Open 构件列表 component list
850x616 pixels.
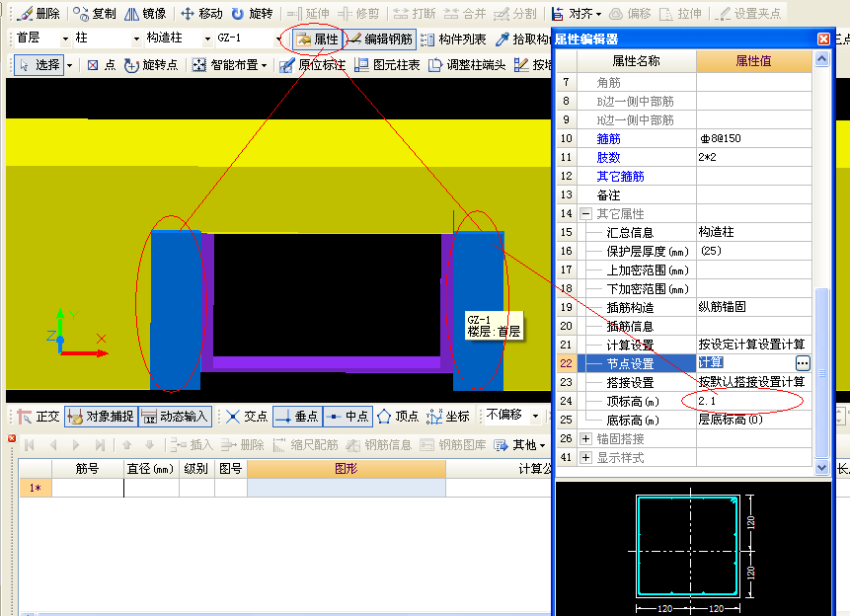point(454,39)
